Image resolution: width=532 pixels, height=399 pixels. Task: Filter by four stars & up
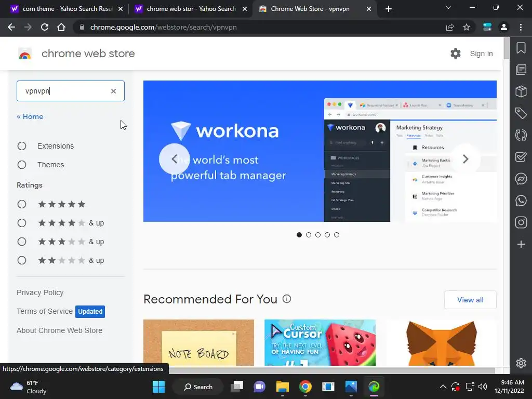pyautogui.click(x=22, y=223)
